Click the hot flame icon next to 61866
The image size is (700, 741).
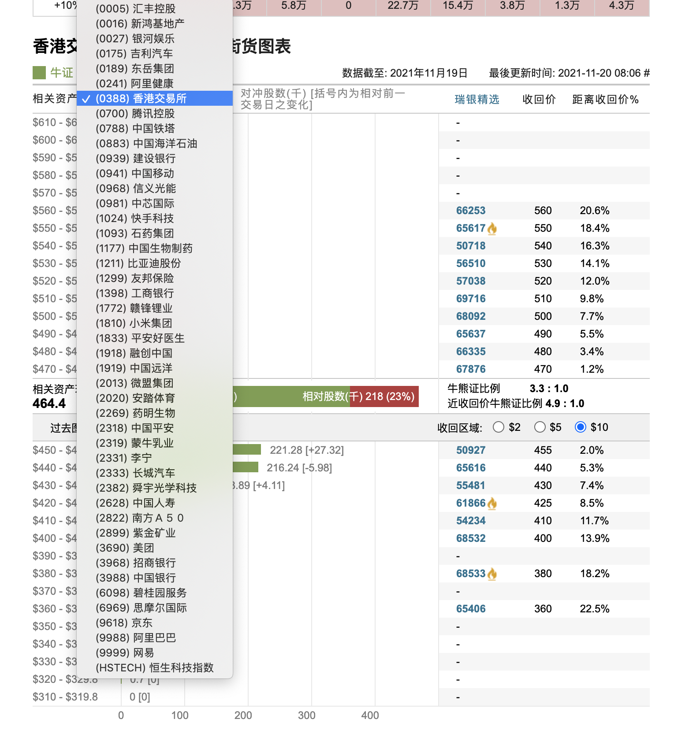[492, 503]
